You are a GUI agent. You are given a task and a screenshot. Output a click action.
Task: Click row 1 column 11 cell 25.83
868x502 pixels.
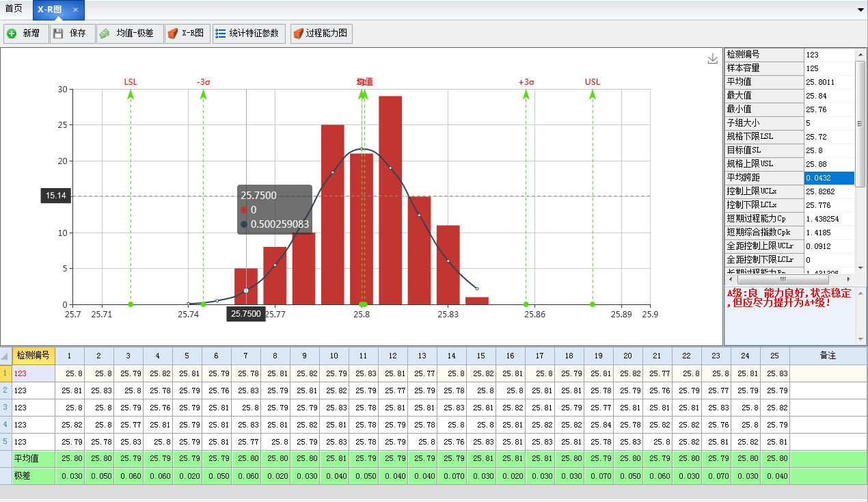coord(364,373)
